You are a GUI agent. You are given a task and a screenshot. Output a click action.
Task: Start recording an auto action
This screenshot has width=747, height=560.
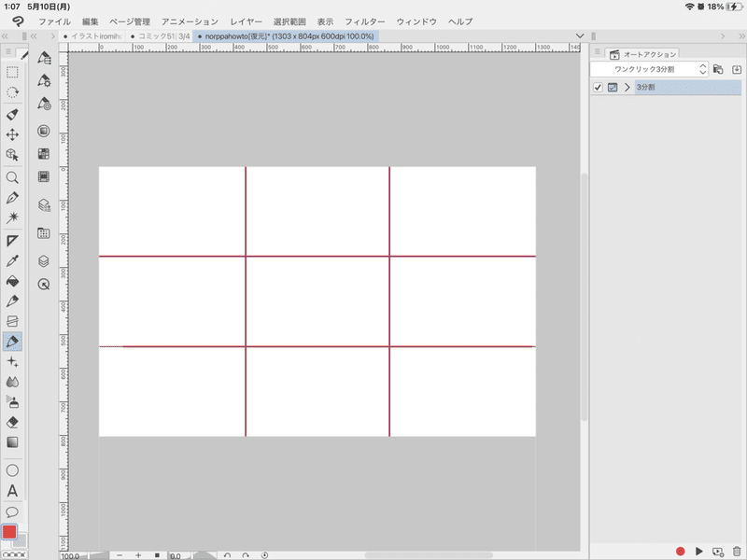pyautogui.click(x=681, y=552)
